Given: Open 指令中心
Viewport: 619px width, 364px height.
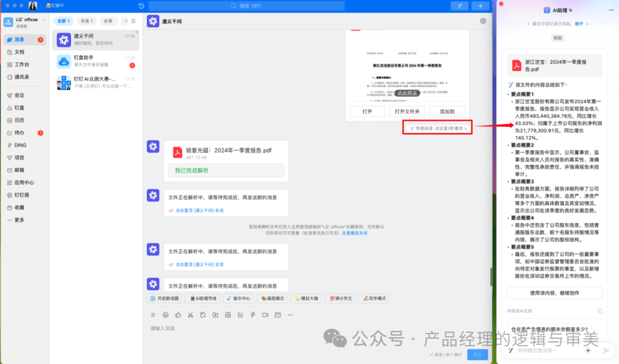Looking at the screenshot, I should click(238, 299).
